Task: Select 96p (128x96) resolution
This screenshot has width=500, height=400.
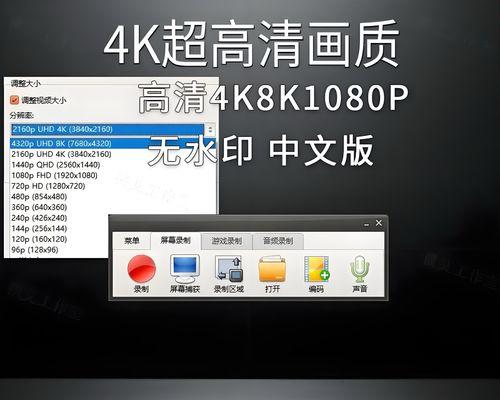Action: click(35, 250)
